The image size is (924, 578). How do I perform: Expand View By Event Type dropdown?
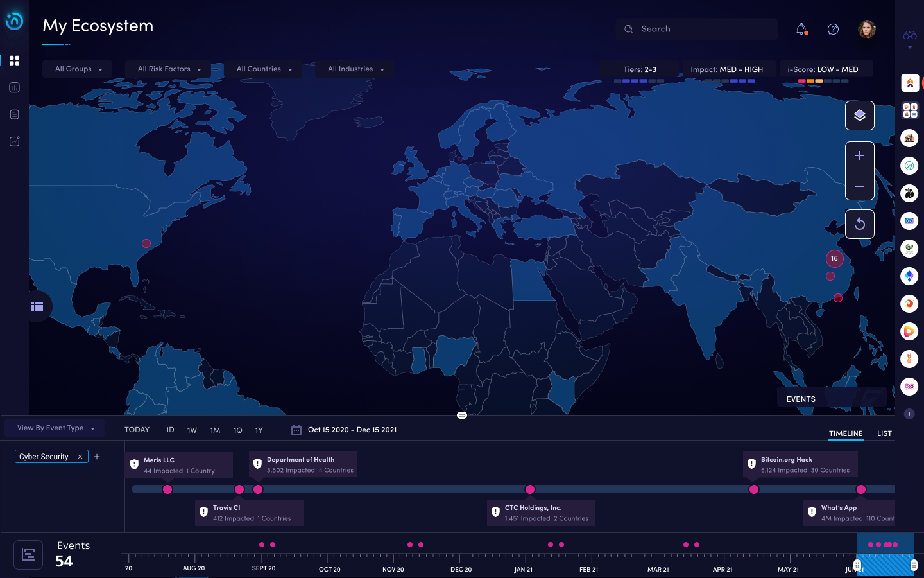click(55, 428)
